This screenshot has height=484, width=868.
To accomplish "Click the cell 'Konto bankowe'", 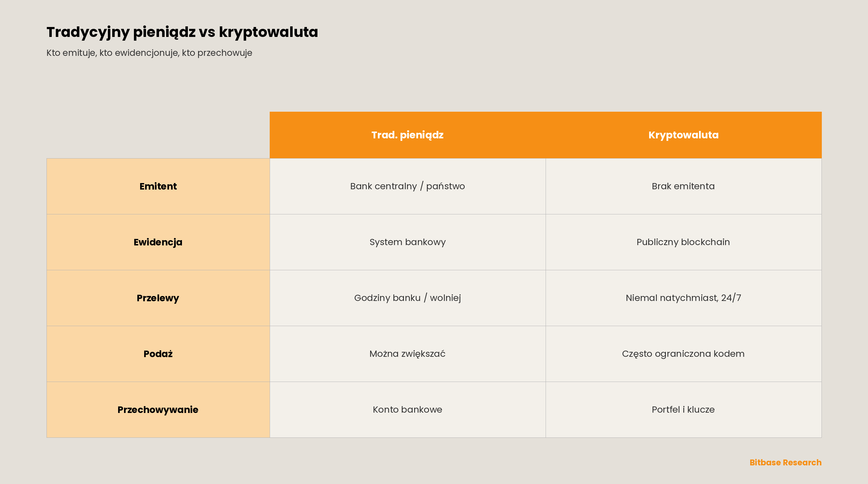I will (407, 410).
